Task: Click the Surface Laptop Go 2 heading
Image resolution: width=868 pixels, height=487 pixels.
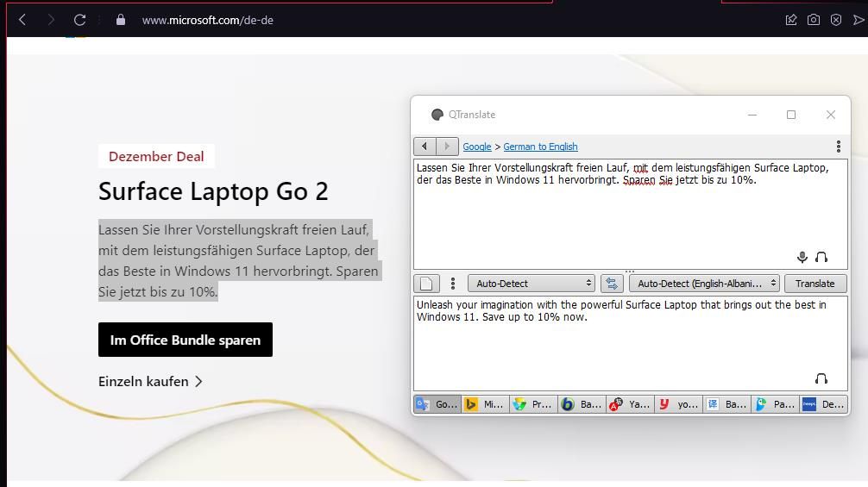Action: click(x=213, y=192)
